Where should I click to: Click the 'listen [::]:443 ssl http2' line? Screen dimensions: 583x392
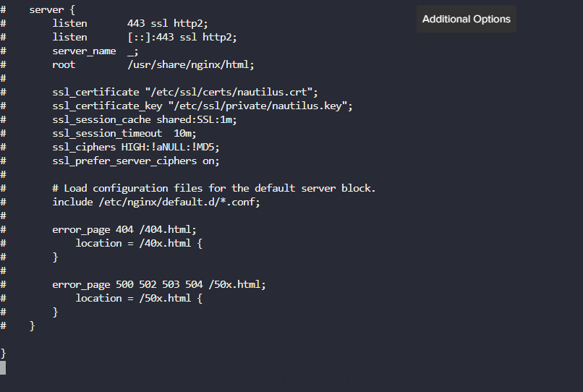(x=144, y=37)
